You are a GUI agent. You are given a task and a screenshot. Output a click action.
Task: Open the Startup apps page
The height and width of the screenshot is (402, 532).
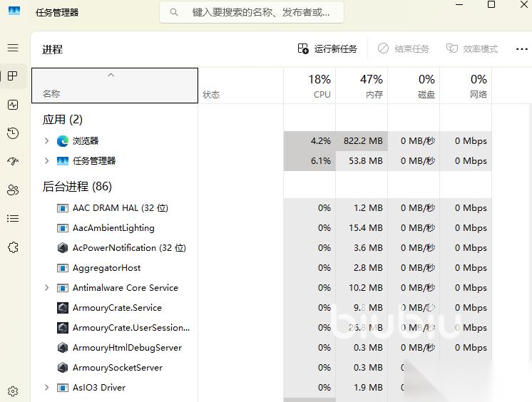pyautogui.click(x=13, y=162)
